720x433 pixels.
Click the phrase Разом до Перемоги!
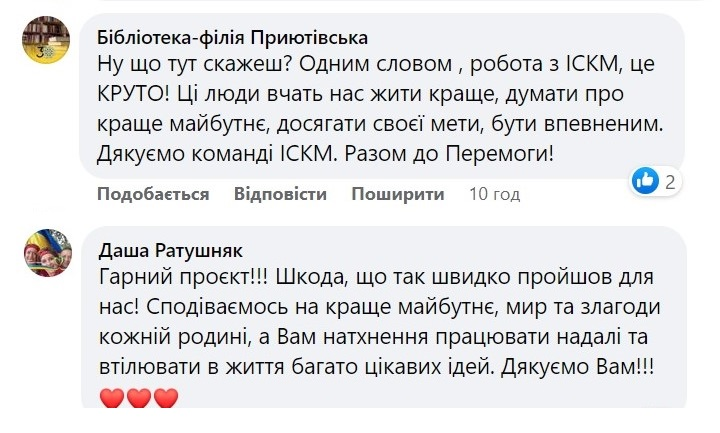[x=449, y=154]
